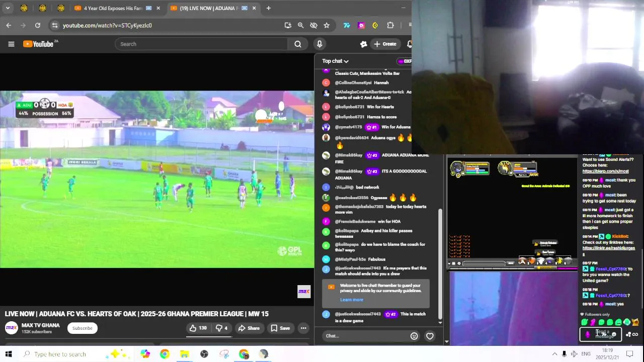Go back in Chrome
Image resolution: width=644 pixels, height=362 pixels.
coord(9,25)
